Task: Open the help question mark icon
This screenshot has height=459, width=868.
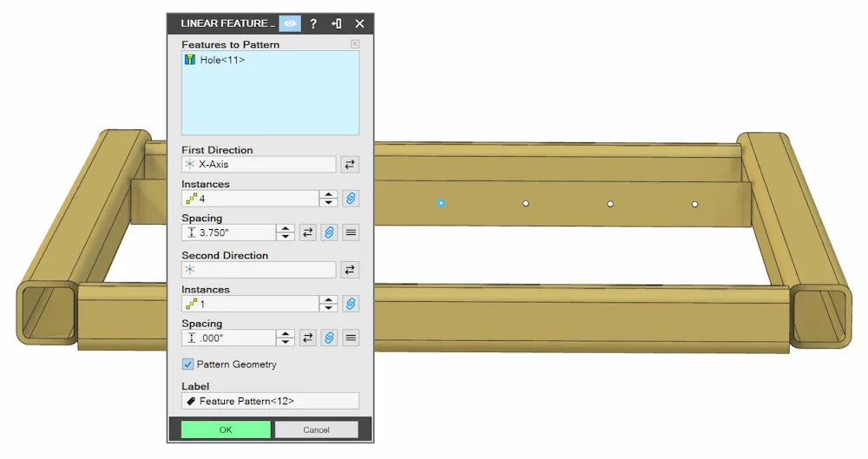Action: [313, 23]
